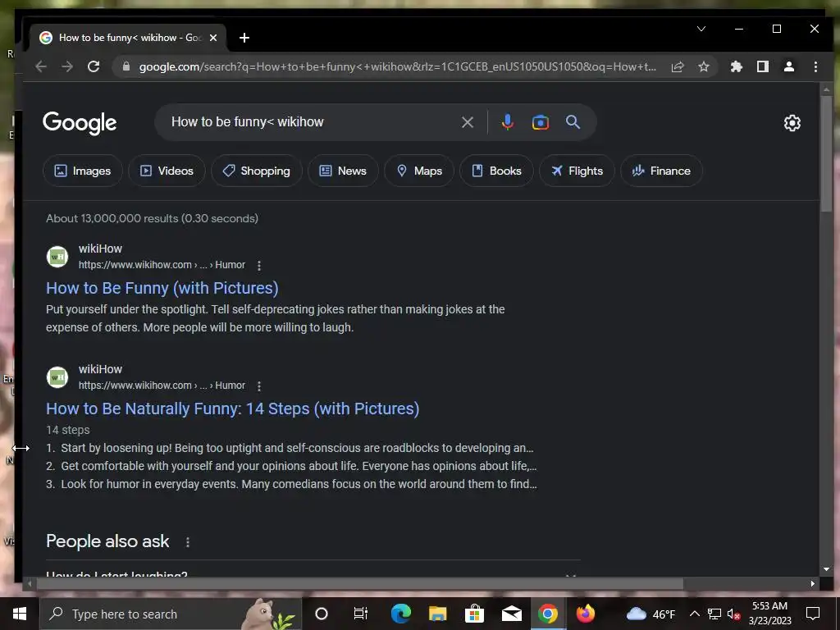Image resolution: width=840 pixels, height=630 pixels.
Task: Open clock showing 5:53 AM
Action: tap(769, 614)
